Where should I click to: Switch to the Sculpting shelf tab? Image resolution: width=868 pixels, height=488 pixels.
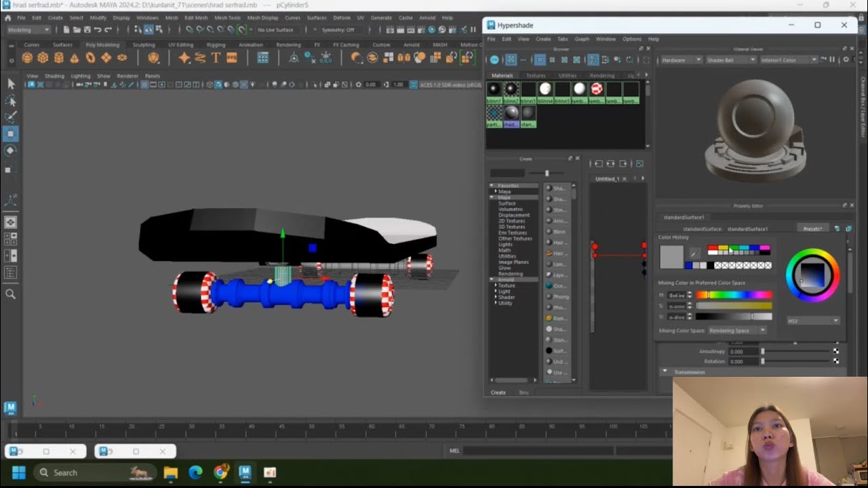[x=144, y=45]
